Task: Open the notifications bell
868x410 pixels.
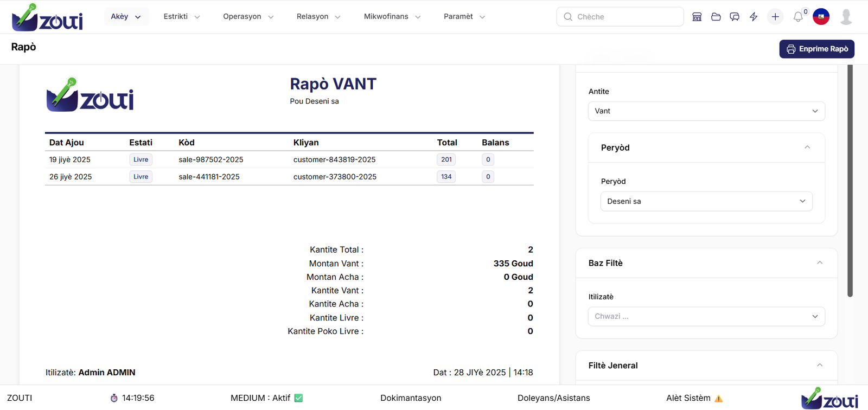Action: (798, 17)
